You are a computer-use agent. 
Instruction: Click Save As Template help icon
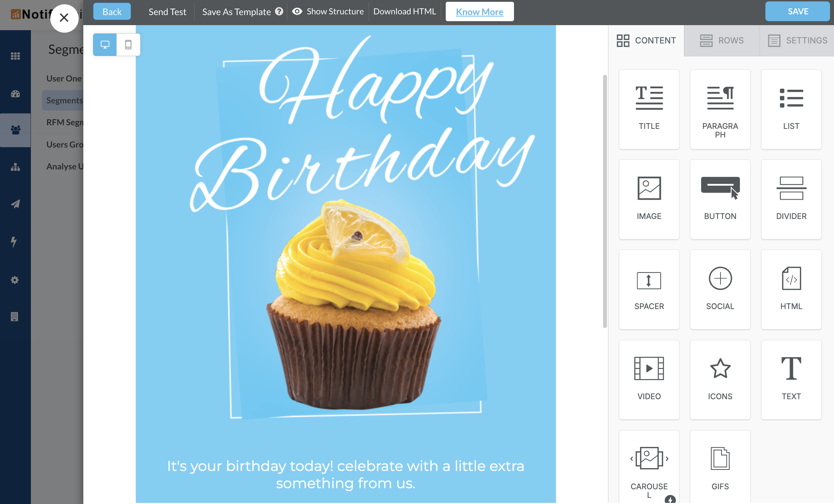tap(279, 11)
